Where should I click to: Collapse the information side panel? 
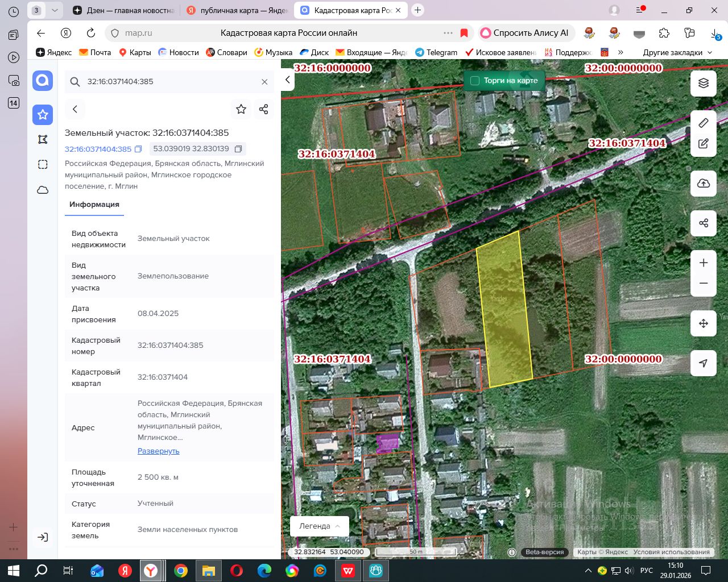pyautogui.click(x=288, y=80)
